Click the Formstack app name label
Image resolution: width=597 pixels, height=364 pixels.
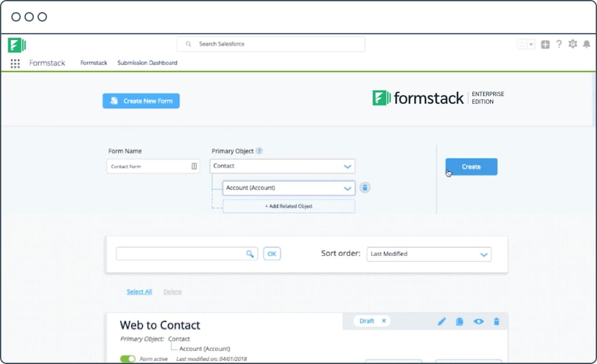(x=47, y=63)
